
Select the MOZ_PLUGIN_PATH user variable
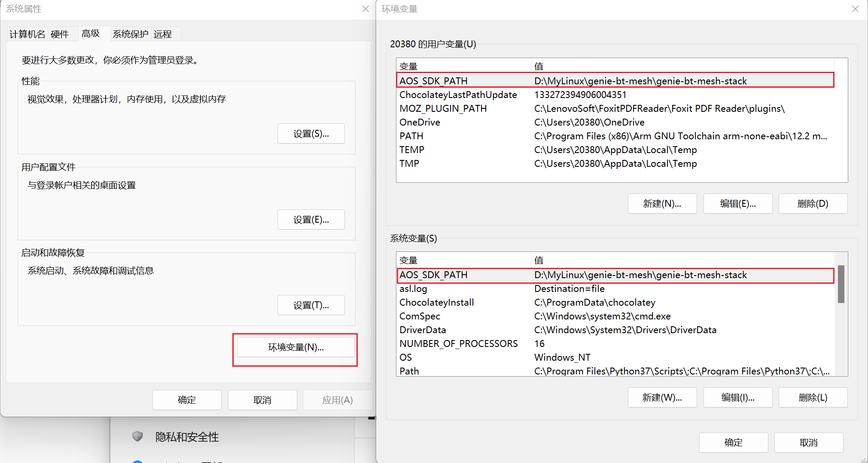tap(614, 108)
